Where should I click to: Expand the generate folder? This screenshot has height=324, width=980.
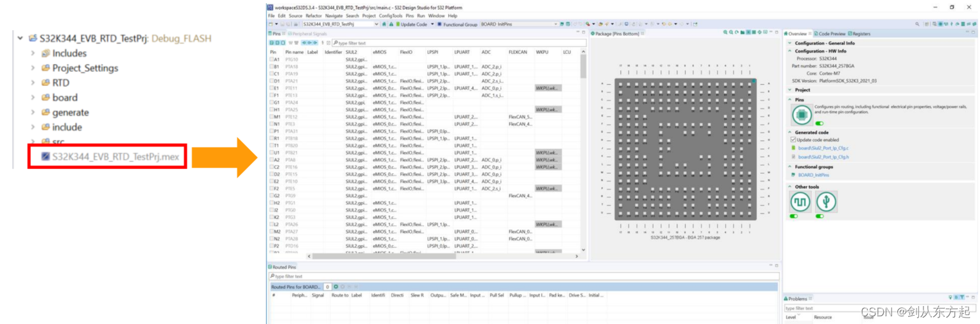click(x=33, y=112)
